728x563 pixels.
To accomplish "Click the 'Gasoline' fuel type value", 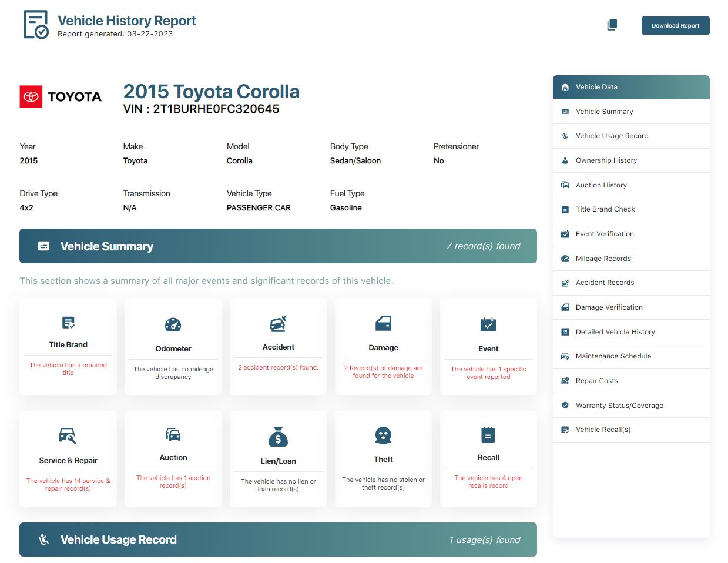I will pyautogui.click(x=346, y=207).
